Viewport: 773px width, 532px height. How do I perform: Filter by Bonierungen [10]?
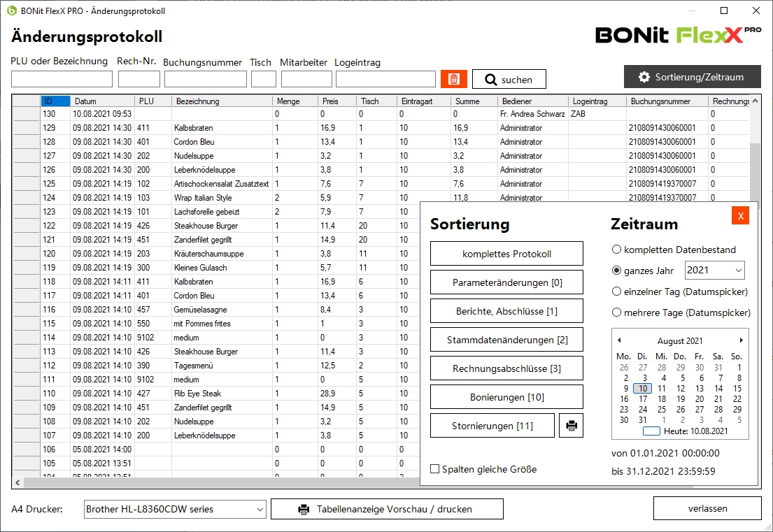506,397
